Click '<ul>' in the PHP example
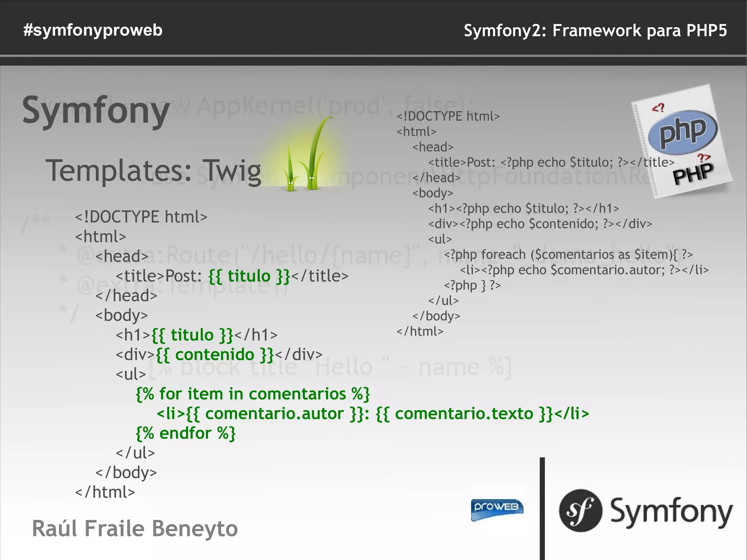This screenshot has height=560, width=747. 440,239
